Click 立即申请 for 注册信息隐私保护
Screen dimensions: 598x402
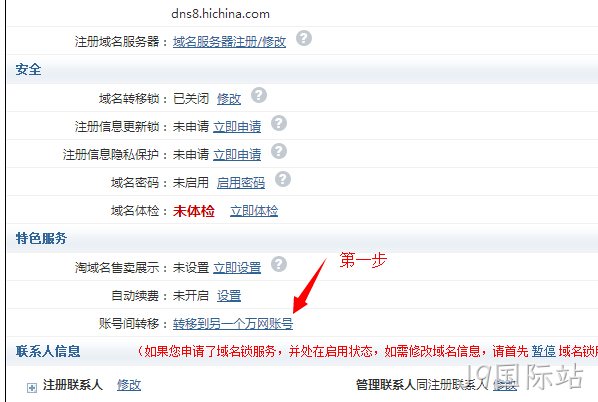[237, 155]
